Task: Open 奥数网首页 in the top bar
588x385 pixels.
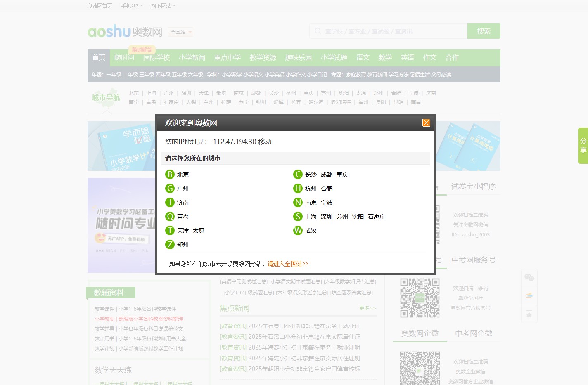Action: [100, 6]
